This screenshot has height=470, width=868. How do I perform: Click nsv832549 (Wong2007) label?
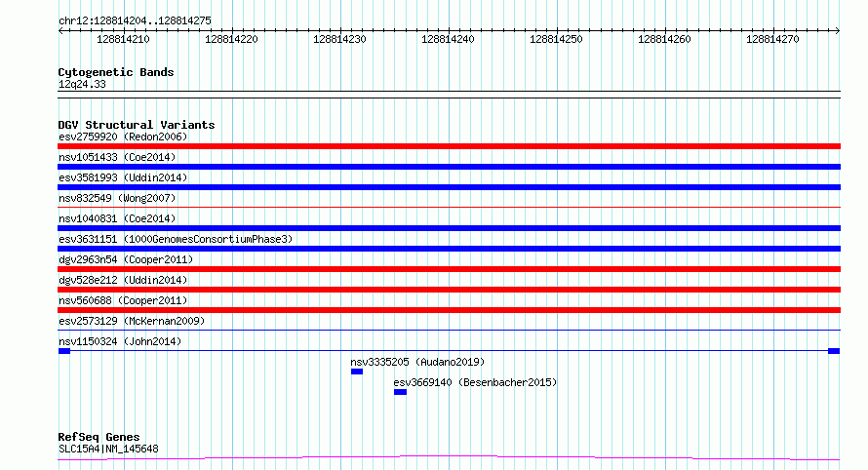point(117,198)
